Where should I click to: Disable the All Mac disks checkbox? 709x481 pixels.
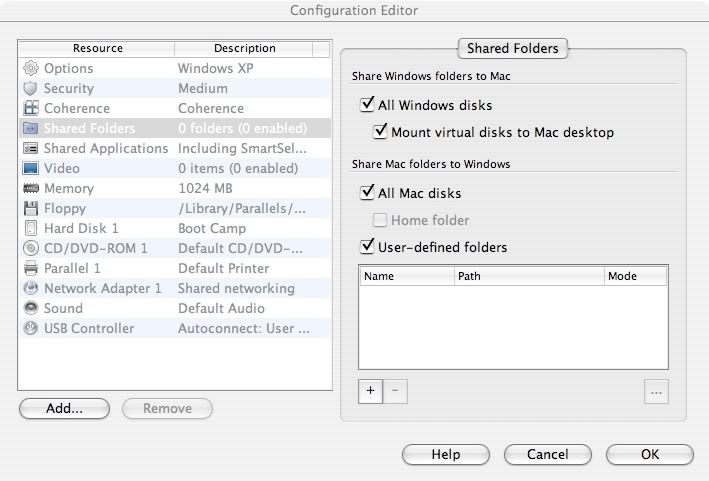click(x=367, y=193)
